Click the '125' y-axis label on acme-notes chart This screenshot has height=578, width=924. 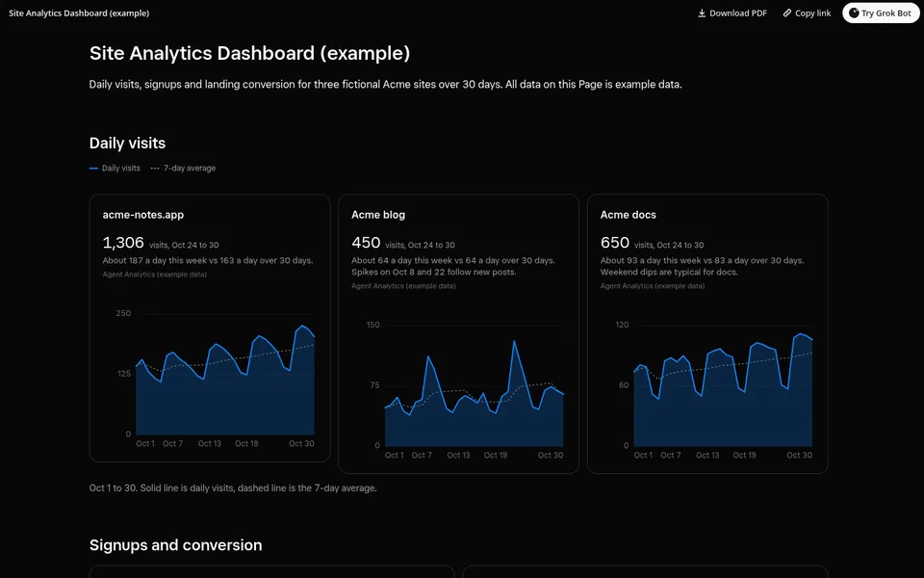[124, 374]
